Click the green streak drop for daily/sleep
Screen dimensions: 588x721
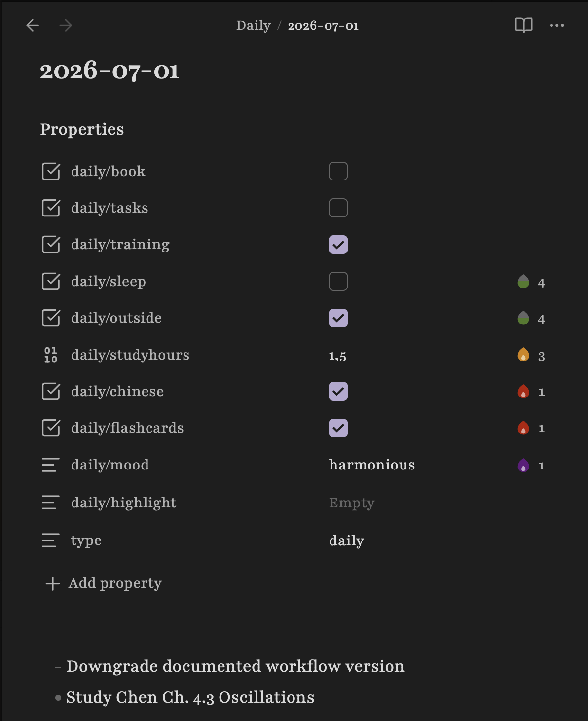pos(523,282)
